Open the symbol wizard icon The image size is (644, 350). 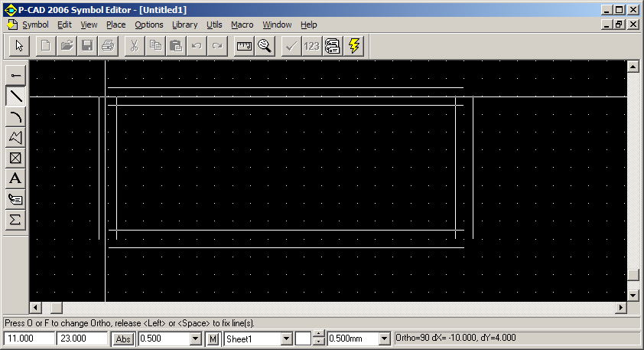[x=333, y=46]
